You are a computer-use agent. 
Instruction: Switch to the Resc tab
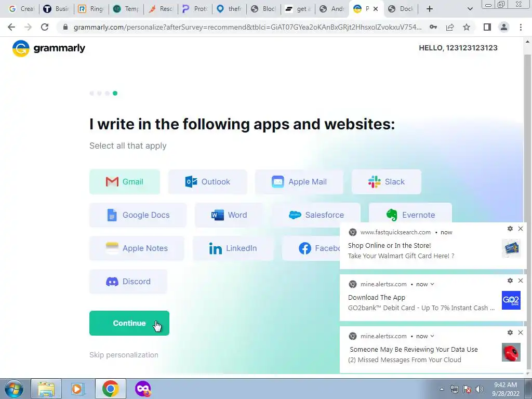pyautogui.click(x=161, y=9)
